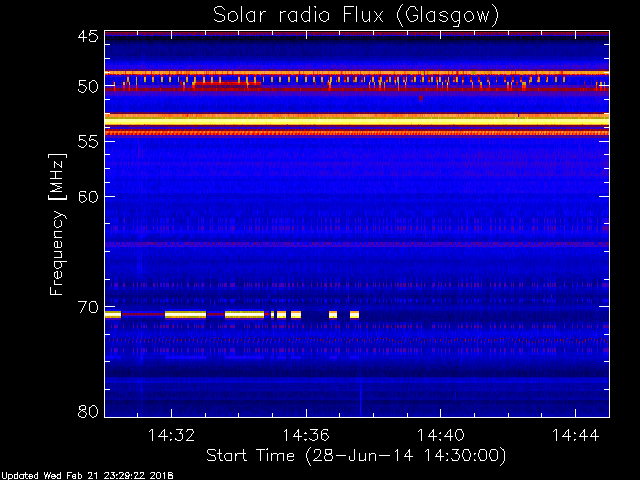640x480 pixels.
Task: Click the "Frequency [MHz]" axis label
Action: pos(57,224)
